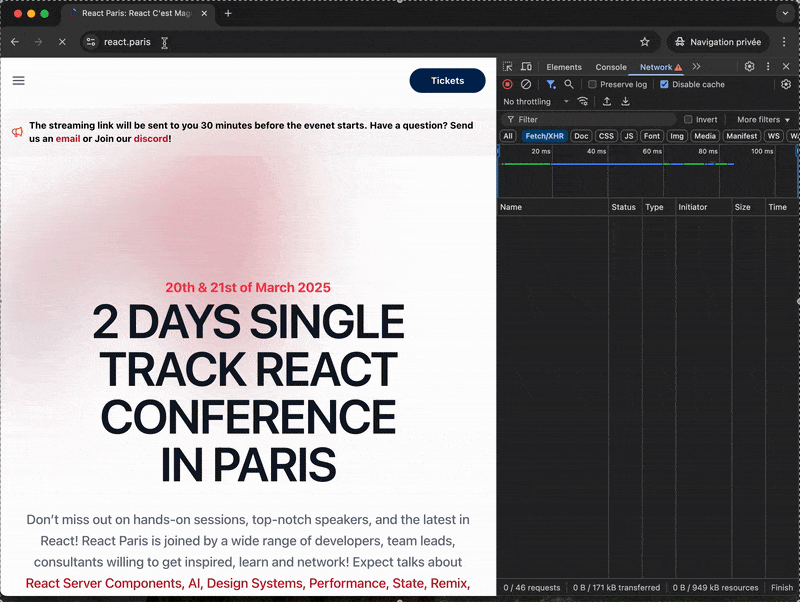
Task: Close the DevTools panel
Action: 786,66
